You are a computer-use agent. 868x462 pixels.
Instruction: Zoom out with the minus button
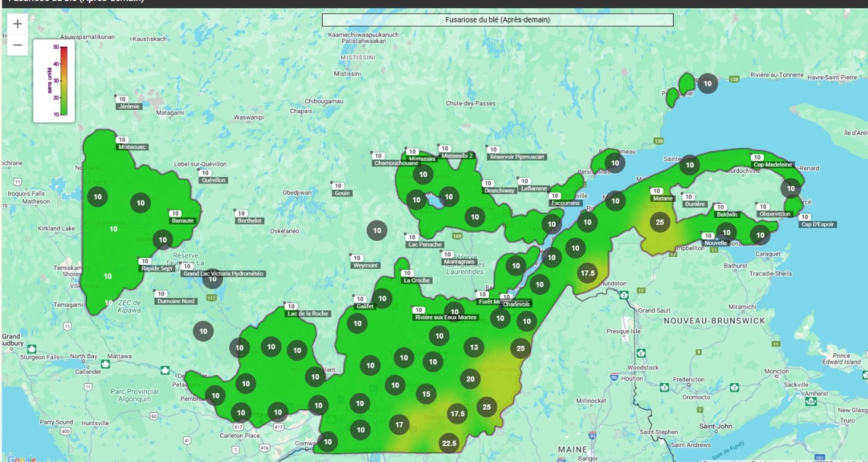18,45
